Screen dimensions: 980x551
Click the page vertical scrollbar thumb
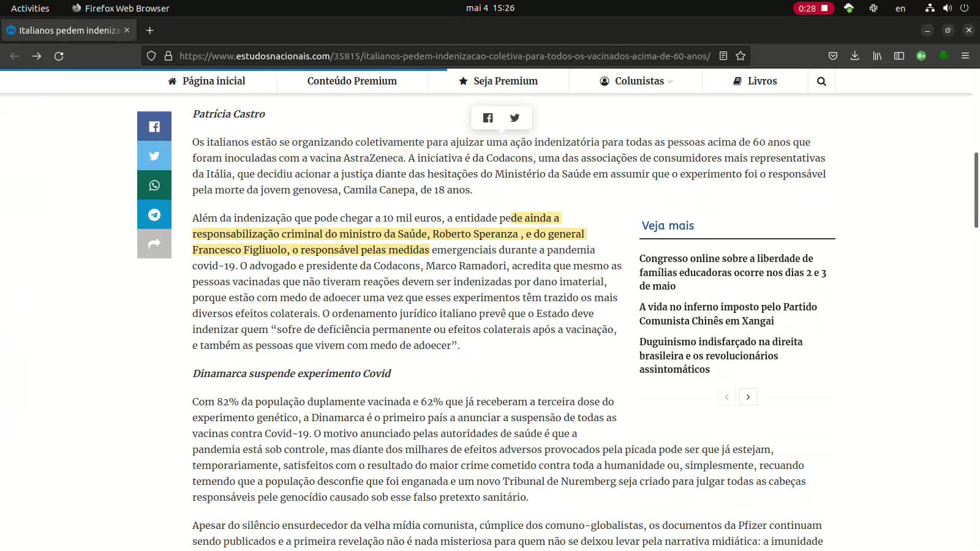click(976, 190)
